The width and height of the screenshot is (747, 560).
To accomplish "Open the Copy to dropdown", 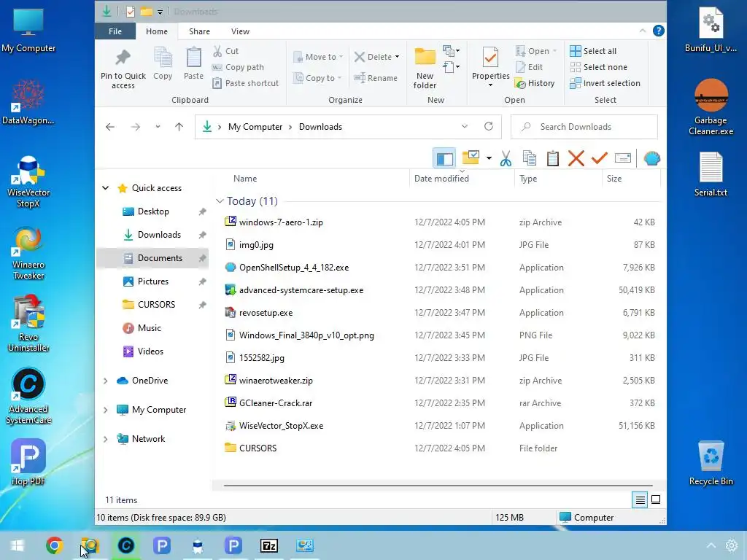I will [317, 77].
